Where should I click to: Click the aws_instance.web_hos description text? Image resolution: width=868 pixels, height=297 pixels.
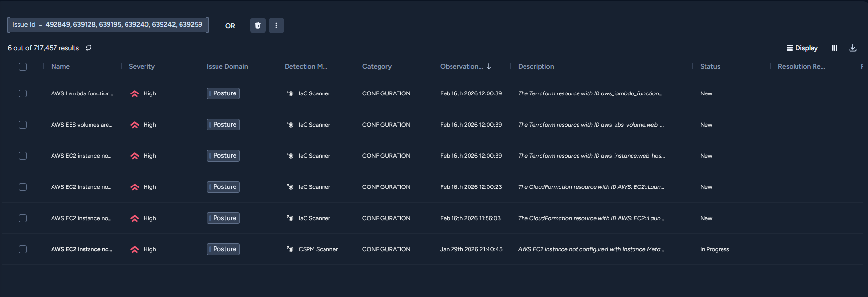tap(591, 156)
